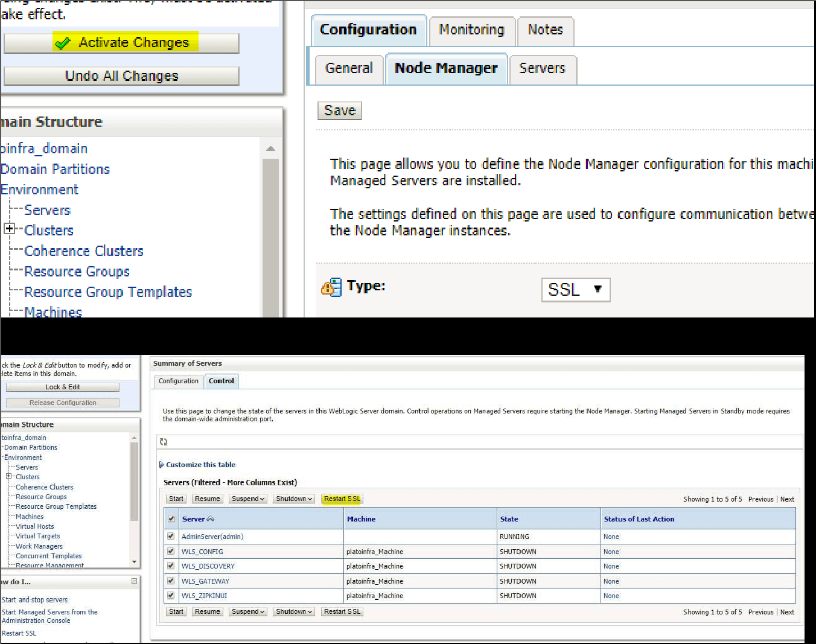Toggle the WLS_ZIPKINUI row checkbox
The image size is (816, 644).
(x=171, y=595)
